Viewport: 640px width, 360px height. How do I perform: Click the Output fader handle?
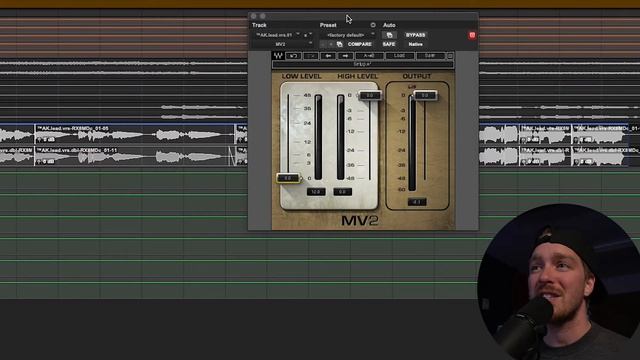(425, 95)
